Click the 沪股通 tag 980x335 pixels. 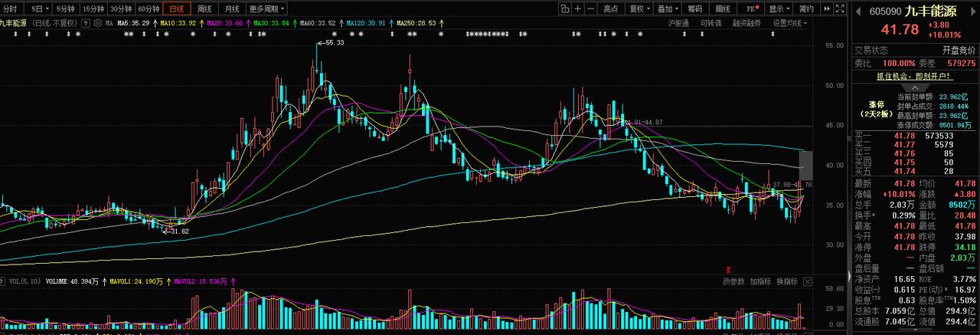(x=678, y=23)
